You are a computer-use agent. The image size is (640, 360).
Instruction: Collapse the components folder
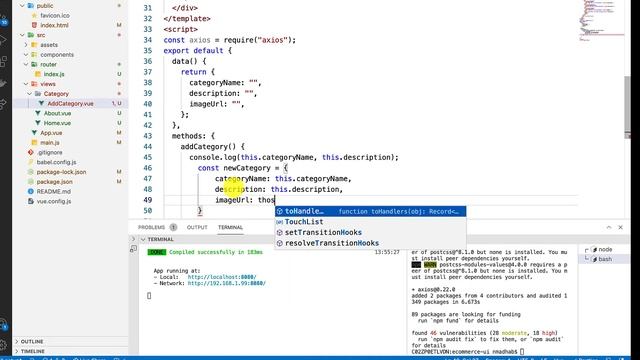point(26,55)
